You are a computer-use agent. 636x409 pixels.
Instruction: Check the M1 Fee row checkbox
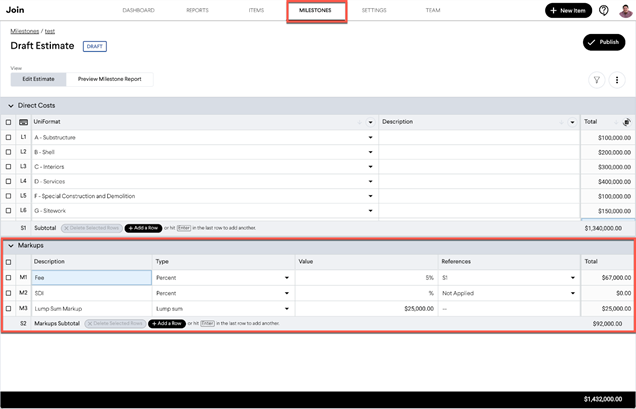[9, 278]
